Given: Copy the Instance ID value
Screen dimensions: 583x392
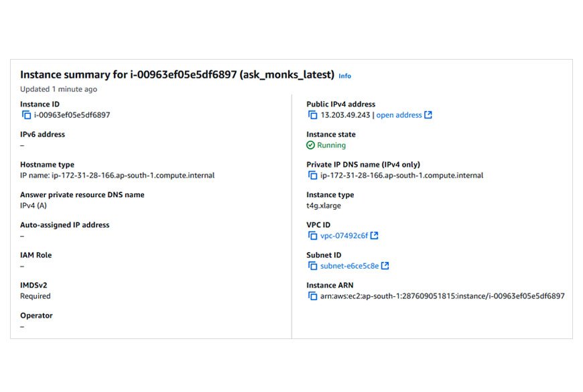Looking at the screenshot, I should pyautogui.click(x=27, y=115).
